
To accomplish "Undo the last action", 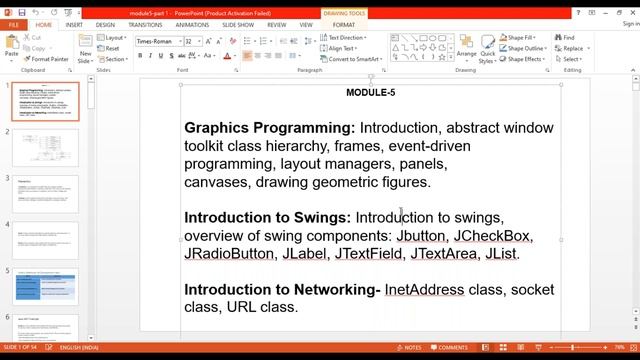I will pyautogui.click(x=36, y=13).
